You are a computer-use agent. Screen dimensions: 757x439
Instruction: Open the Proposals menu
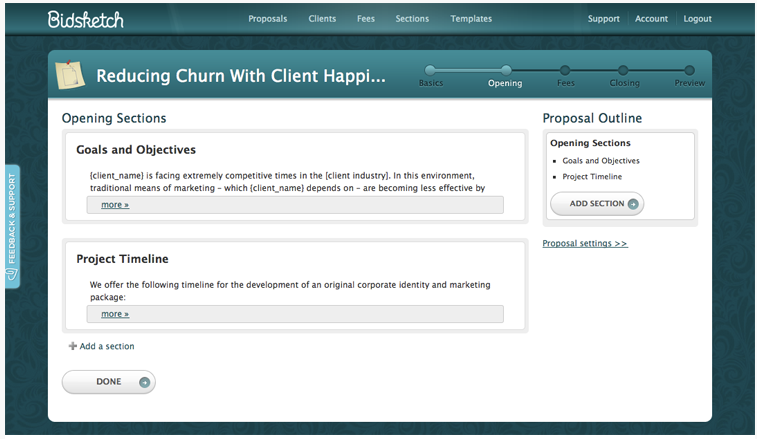[267, 18]
